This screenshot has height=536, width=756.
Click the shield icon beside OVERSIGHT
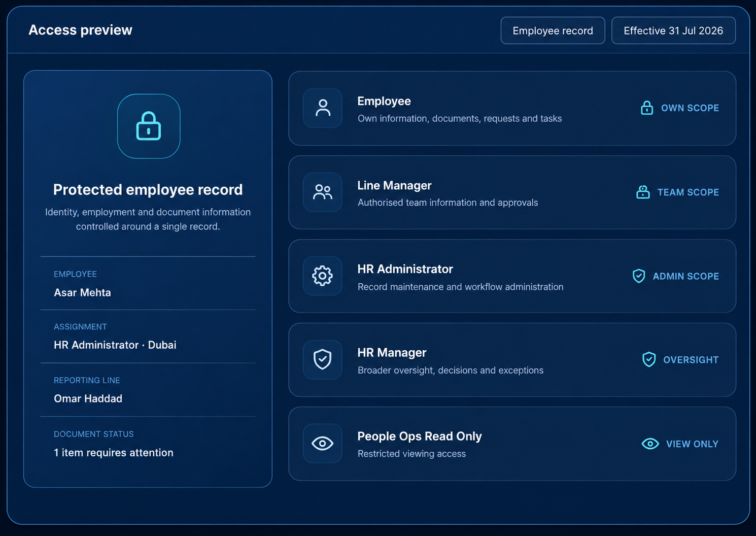tap(649, 359)
